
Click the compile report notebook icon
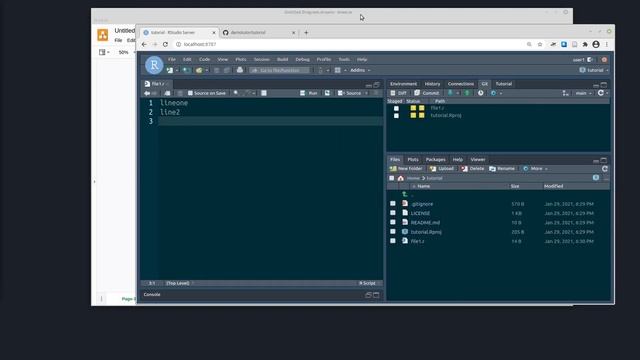tap(264, 93)
